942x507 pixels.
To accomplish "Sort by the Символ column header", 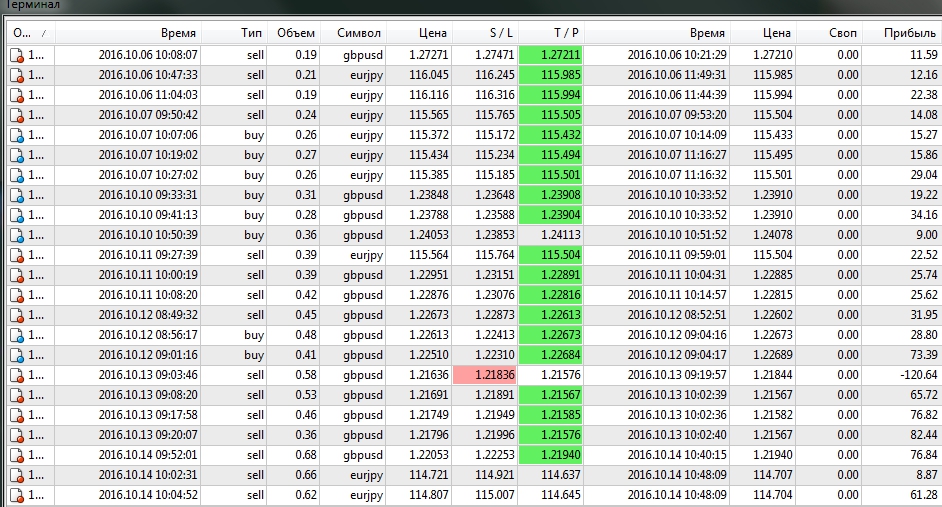I will click(353, 33).
